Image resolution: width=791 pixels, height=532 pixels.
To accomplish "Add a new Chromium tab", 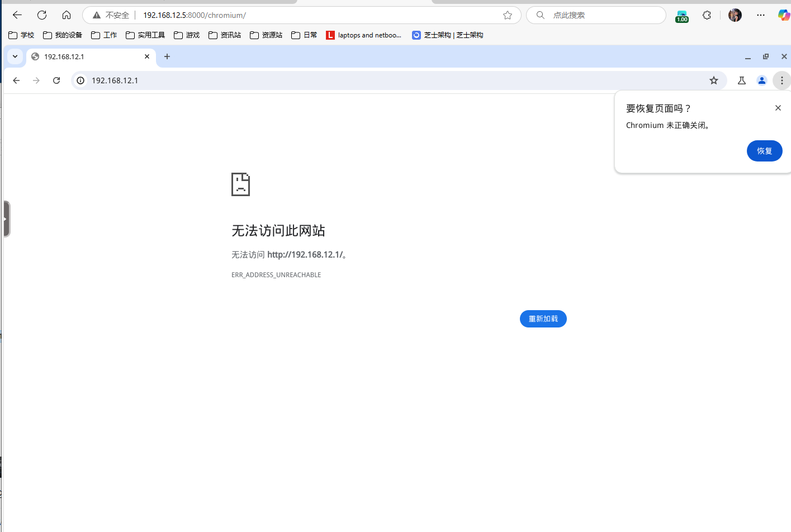I will (x=167, y=56).
